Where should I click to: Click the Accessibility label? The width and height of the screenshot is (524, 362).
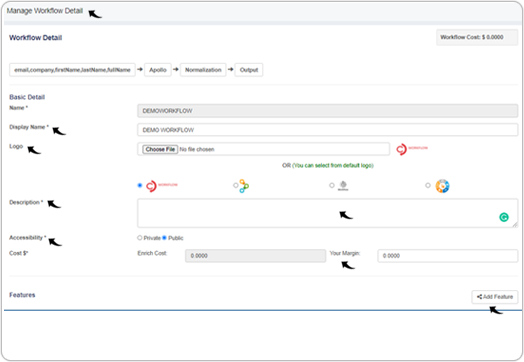click(x=28, y=238)
